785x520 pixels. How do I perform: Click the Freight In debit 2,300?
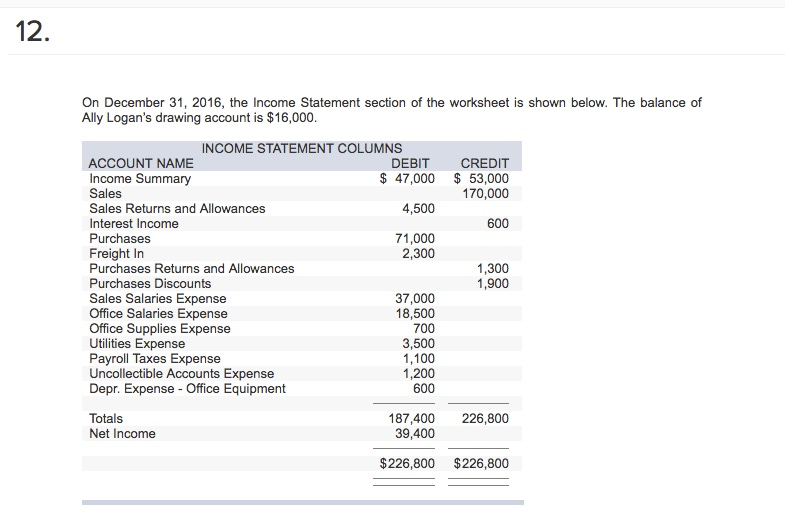419,254
